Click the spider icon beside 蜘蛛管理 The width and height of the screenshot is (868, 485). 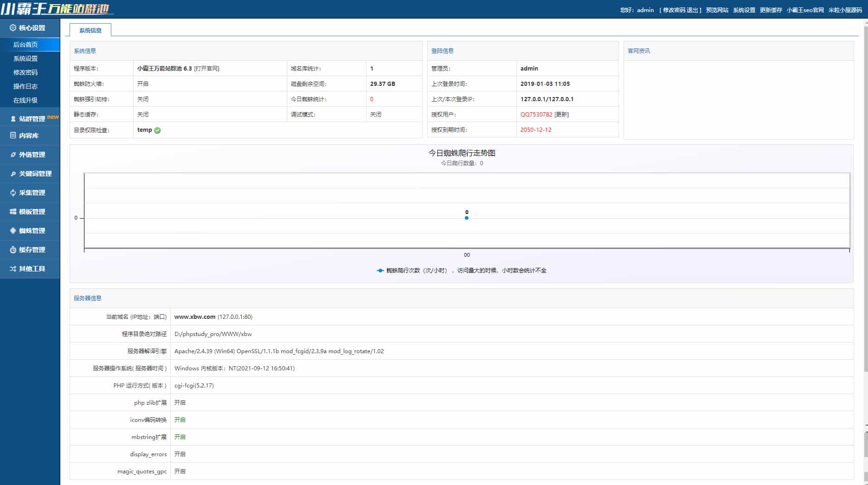point(13,231)
